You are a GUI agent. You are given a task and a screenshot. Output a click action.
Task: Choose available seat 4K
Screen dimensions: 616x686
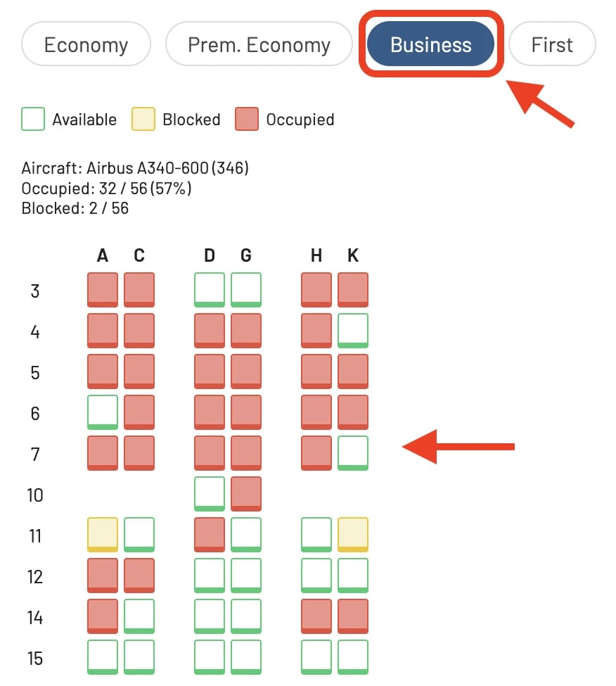(353, 330)
